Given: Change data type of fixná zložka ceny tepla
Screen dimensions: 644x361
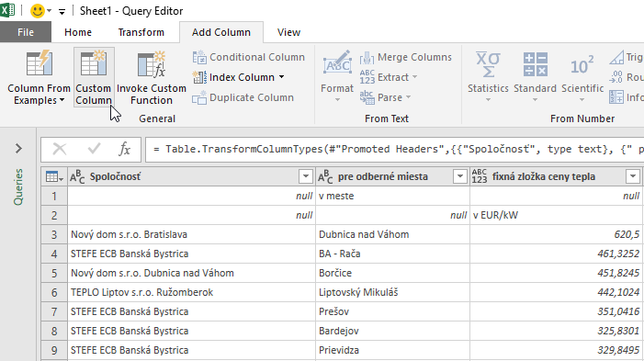Looking at the screenshot, I should coord(480,176).
